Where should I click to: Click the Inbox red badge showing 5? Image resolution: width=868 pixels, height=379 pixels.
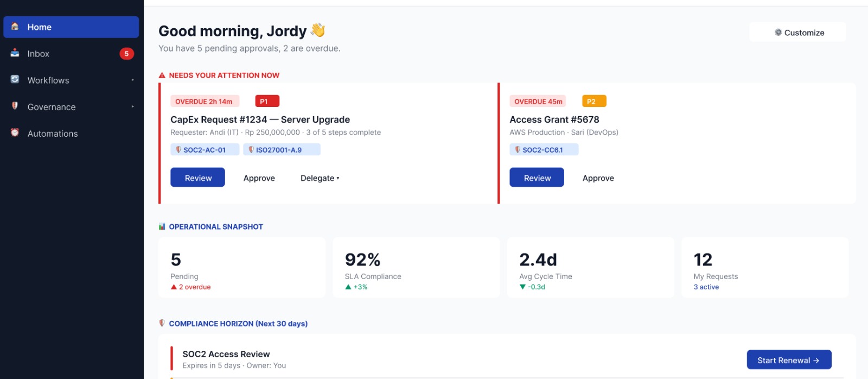(126, 54)
